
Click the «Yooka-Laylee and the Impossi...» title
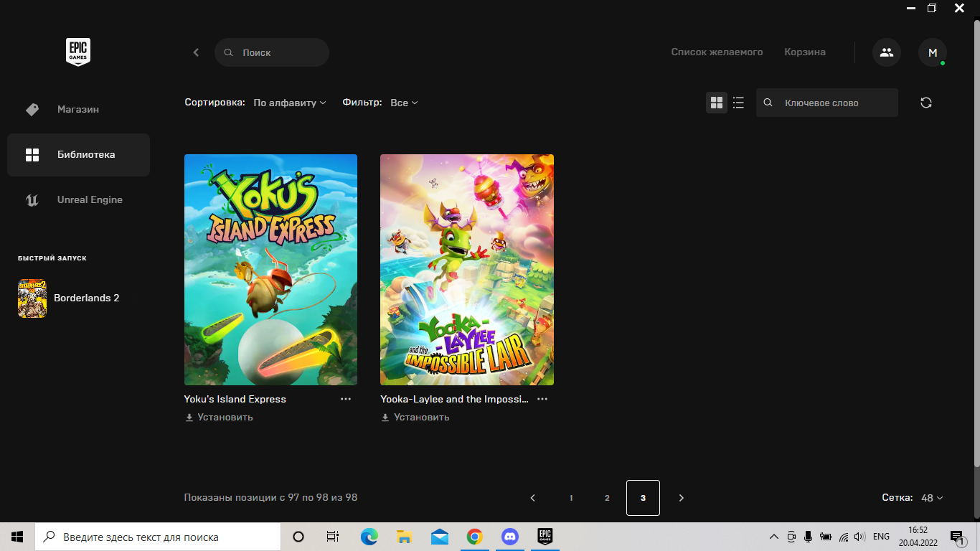click(x=454, y=399)
